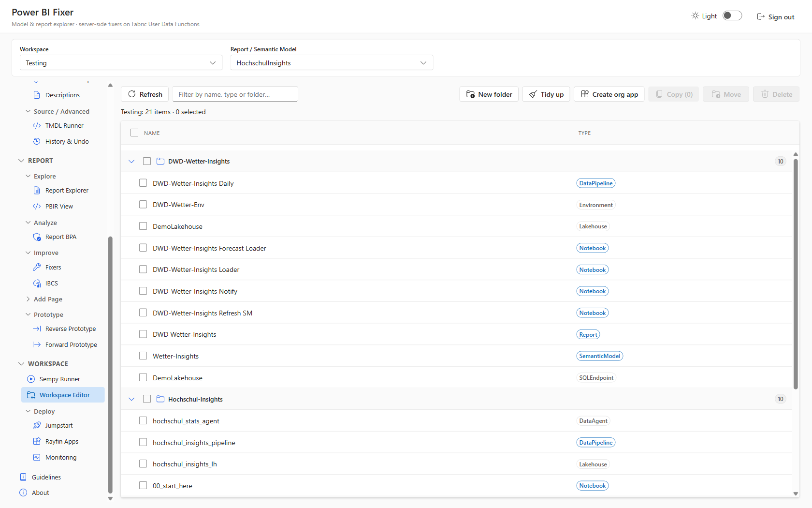Click the Report Explorer document icon

pos(37,190)
